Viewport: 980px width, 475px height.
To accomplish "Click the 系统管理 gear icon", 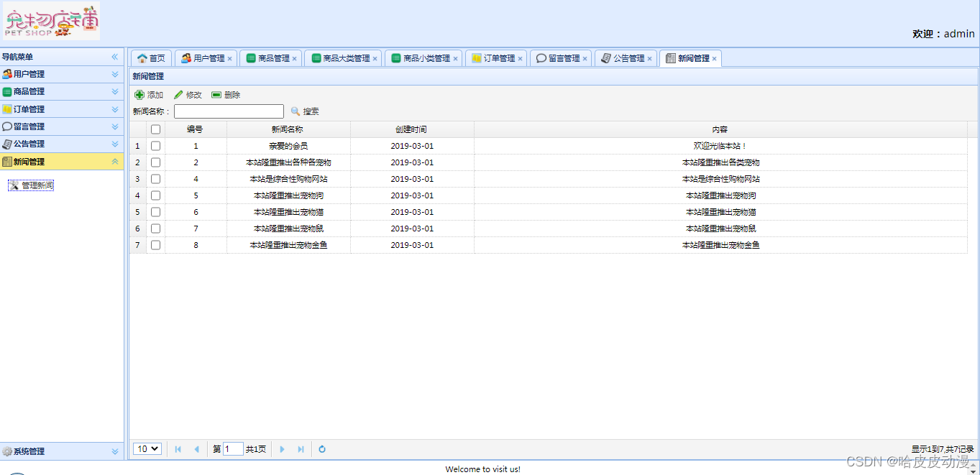I will 7,451.
